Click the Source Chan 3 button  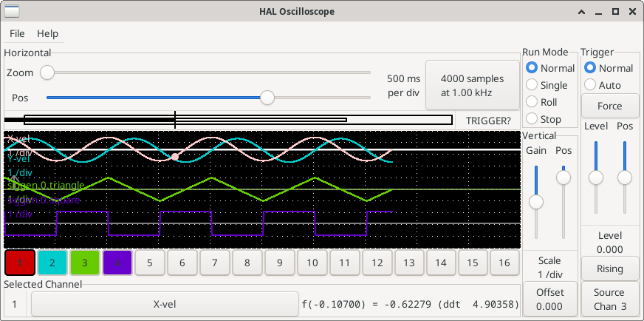(609, 300)
